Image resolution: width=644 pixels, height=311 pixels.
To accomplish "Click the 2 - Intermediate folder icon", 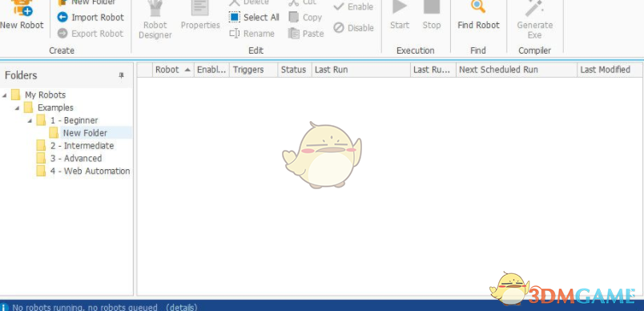I will click(x=41, y=145).
